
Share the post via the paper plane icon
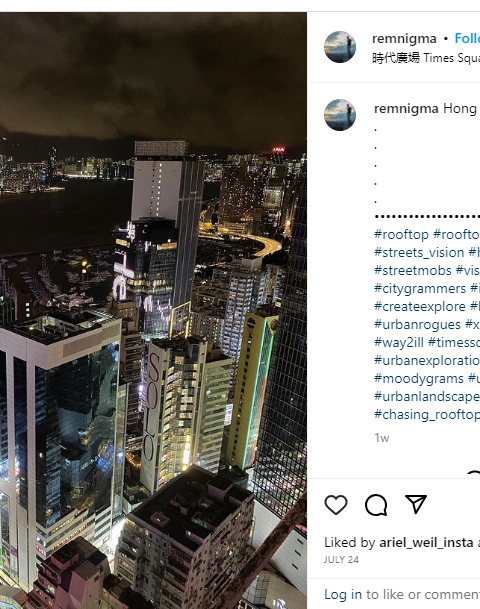pos(416,504)
